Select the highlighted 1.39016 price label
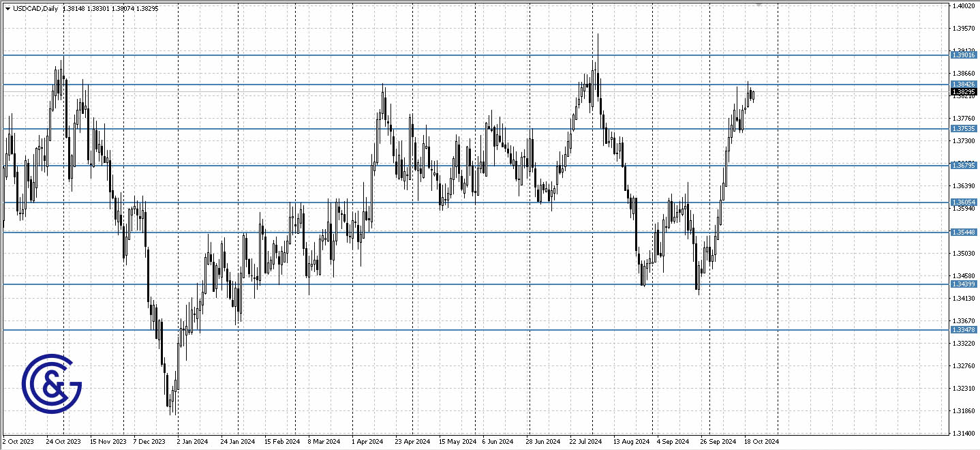 (x=963, y=55)
